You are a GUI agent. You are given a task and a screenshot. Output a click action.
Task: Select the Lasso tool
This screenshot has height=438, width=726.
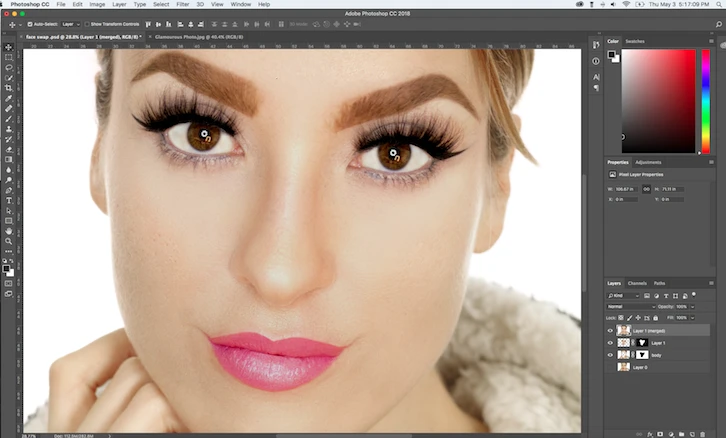click(8, 68)
